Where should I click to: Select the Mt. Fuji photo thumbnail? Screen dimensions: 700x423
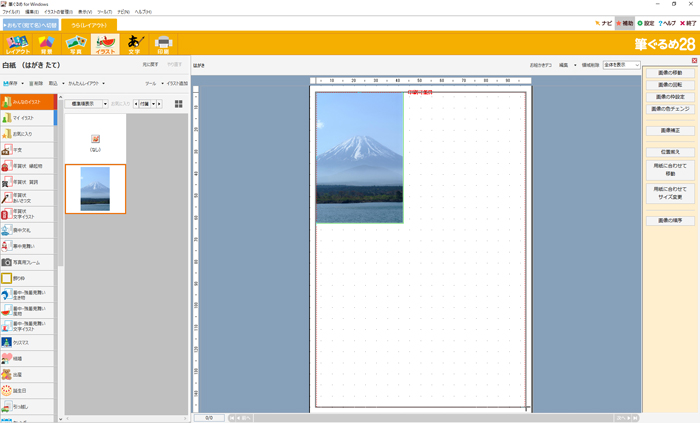95,188
